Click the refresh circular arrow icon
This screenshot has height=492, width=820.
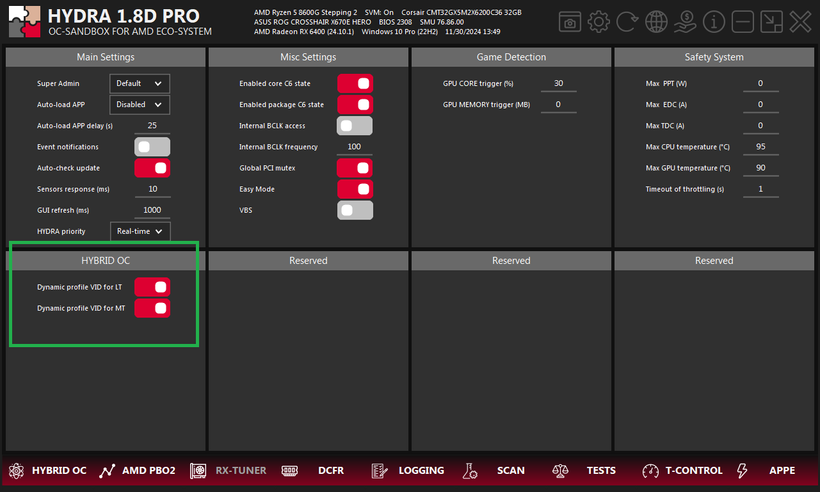(x=627, y=22)
